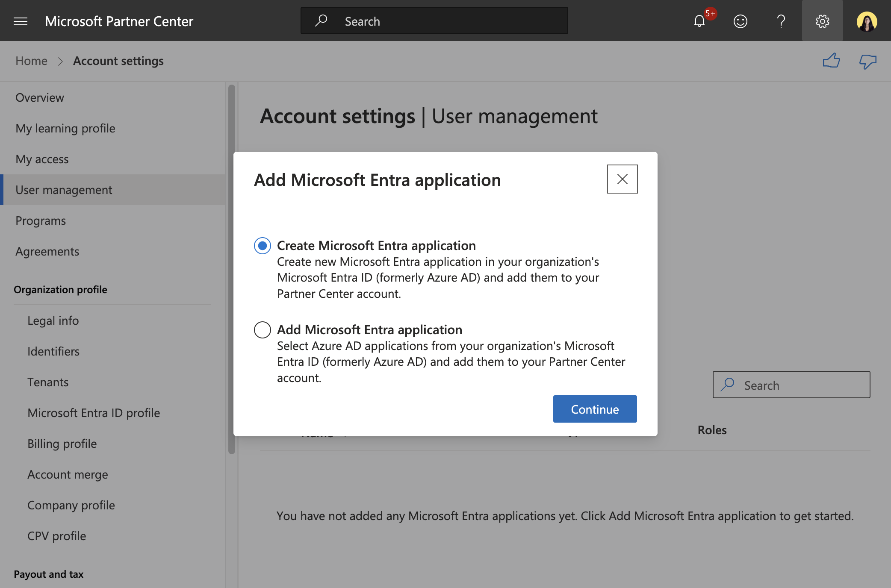Click the smiley feedback icon
The height and width of the screenshot is (588, 891).
pyautogui.click(x=741, y=21)
